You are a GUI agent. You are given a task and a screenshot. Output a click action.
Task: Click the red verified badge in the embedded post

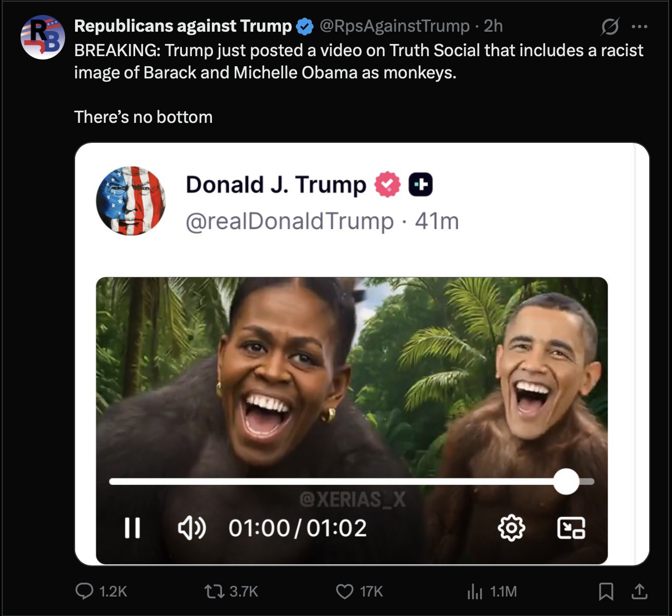click(x=387, y=185)
